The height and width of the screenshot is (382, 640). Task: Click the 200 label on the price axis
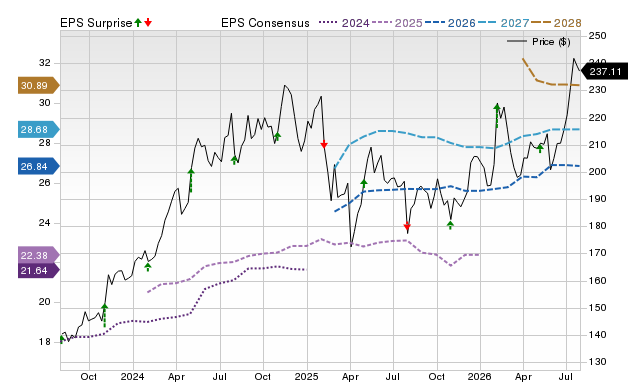(x=597, y=172)
